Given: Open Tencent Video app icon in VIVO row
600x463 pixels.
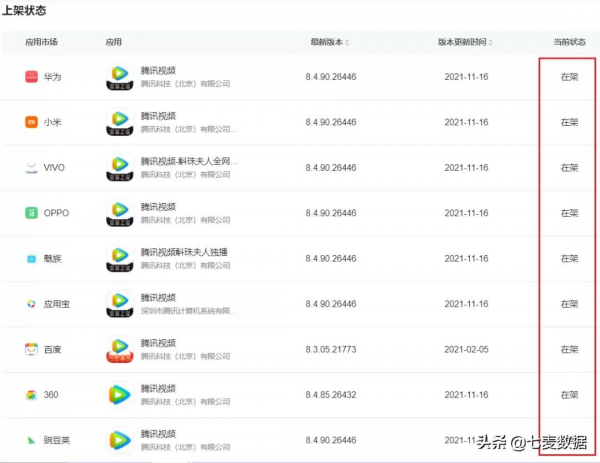Looking at the screenshot, I should pos(120,168).
